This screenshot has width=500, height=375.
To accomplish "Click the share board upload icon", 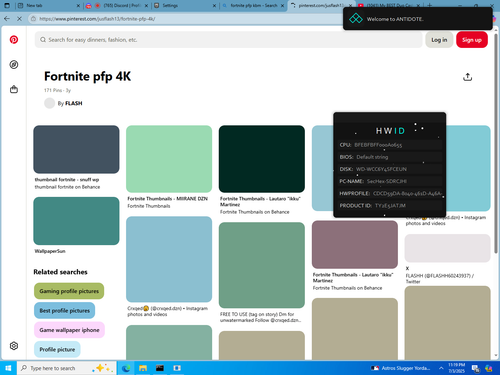I will click(x=468, y=77).
